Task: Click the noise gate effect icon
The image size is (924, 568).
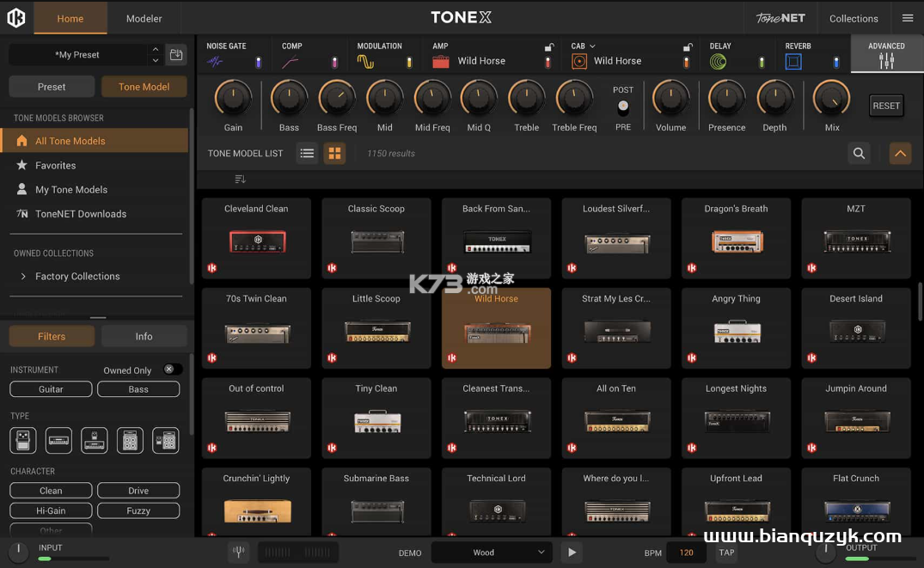Action: click(215, 61)
